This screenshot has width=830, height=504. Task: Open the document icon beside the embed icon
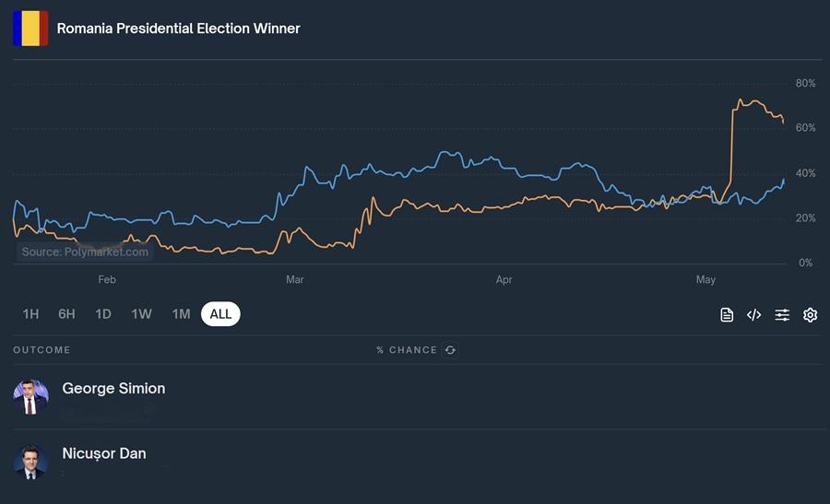click(x=727, y=315)
